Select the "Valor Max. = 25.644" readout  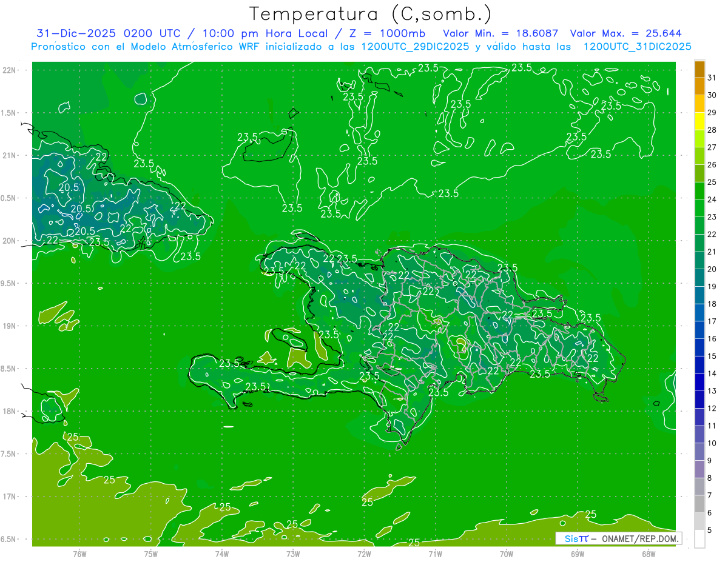(625, 33)
